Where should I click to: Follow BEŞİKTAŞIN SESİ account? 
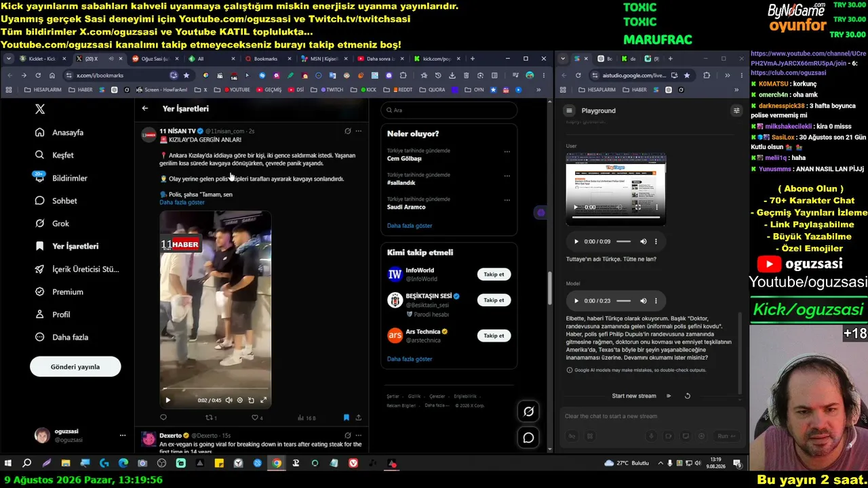click(x=494, y=300)
